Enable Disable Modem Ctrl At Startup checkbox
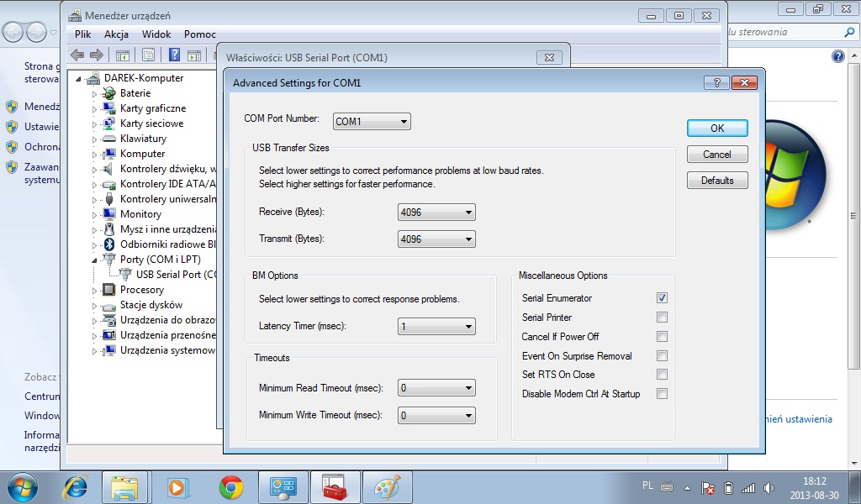861x504 pixels. (662, 393)
